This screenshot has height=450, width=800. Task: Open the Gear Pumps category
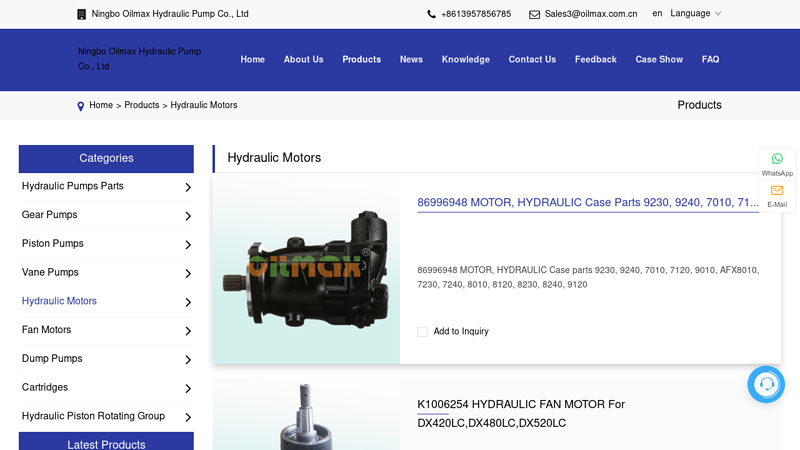pos(49,215)
